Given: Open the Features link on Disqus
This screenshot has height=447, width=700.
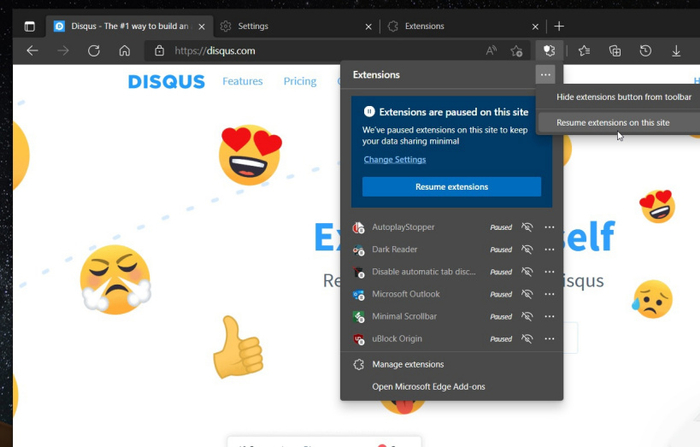Looking at the screenshot, I should point(242,81).
